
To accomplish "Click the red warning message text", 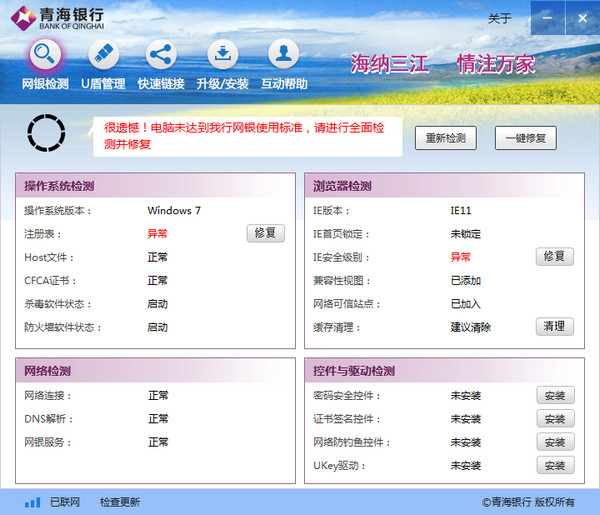I will click(244, 136).
